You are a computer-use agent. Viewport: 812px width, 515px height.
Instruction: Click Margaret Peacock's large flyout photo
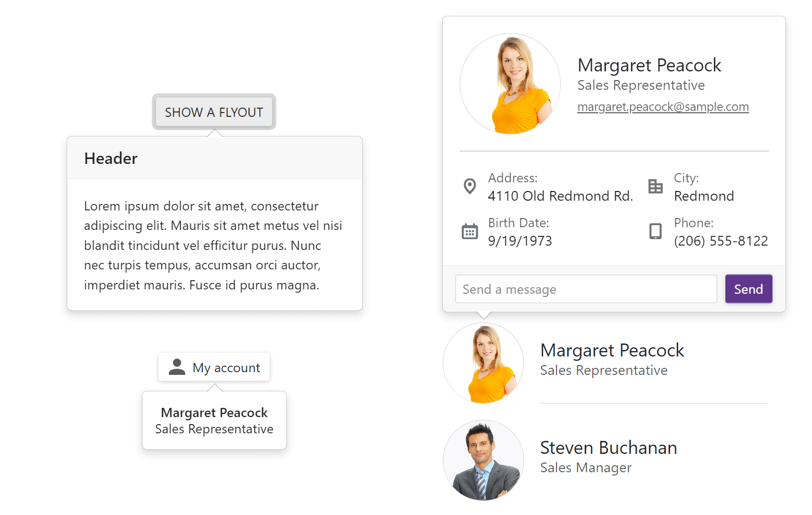tap(510, 84)
